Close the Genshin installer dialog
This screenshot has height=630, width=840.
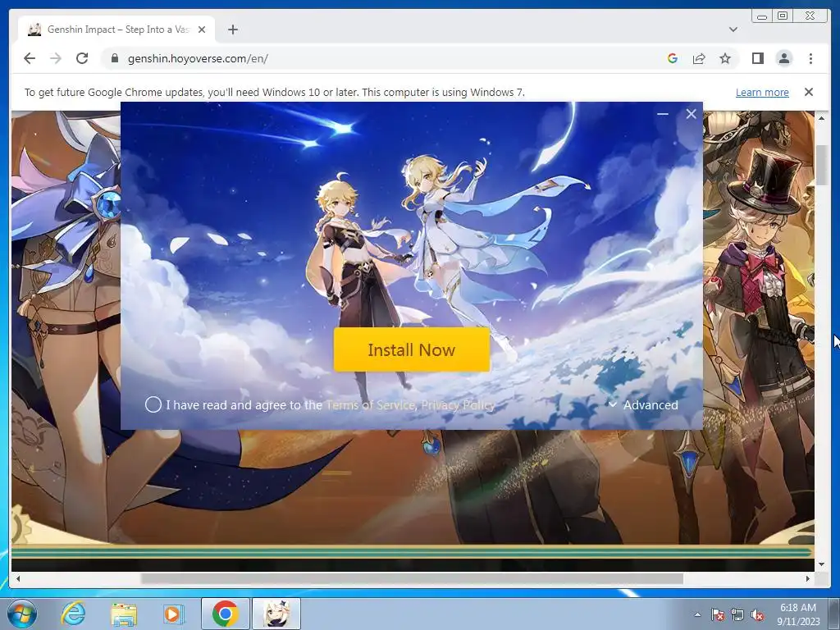coord(691,113)
